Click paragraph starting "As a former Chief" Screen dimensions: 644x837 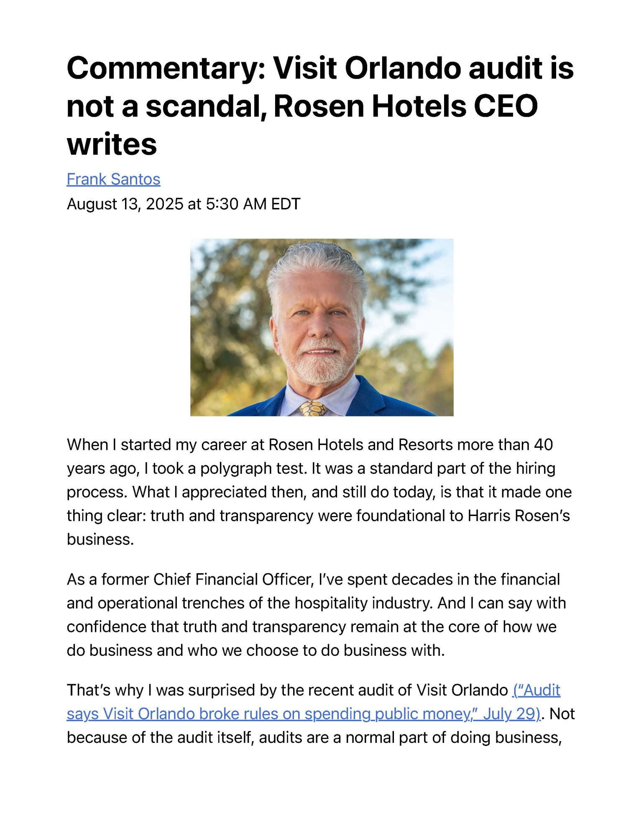pyautogui.click(x=317, y=615)
